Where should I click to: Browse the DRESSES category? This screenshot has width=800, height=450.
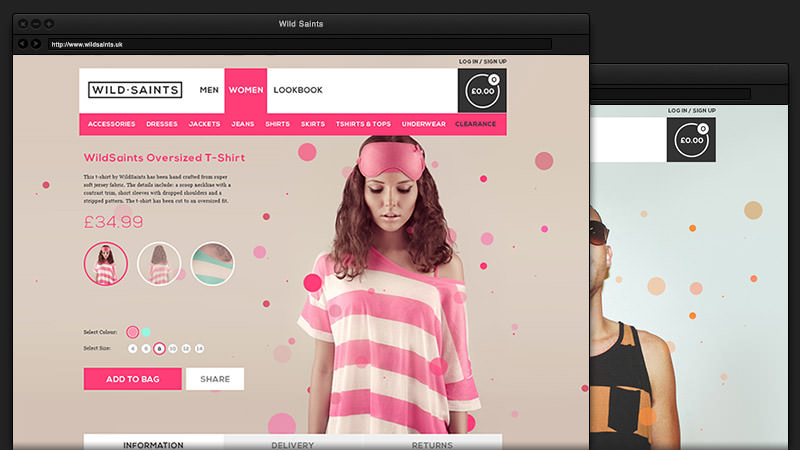click(162, 124)
